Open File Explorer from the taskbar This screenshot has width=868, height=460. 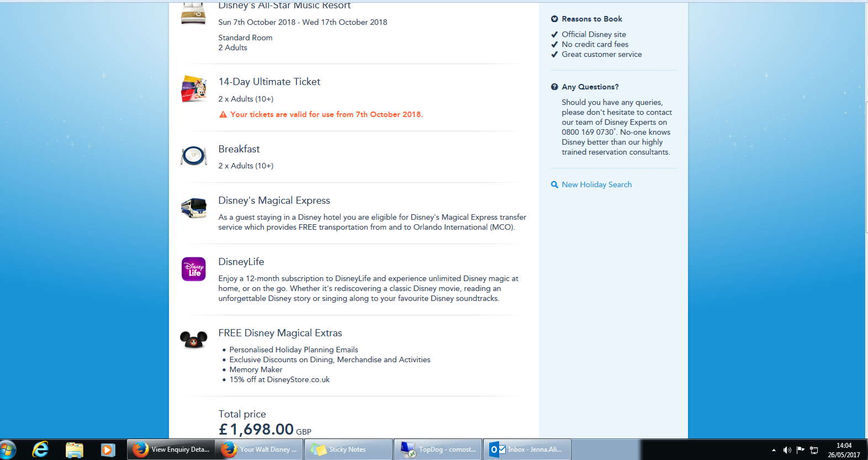point(74,450)
